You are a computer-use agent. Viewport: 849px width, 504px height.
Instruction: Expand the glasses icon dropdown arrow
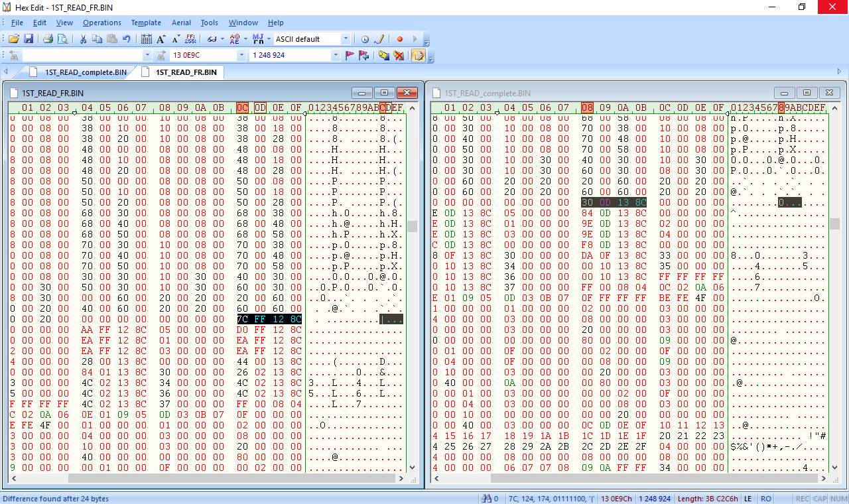(x=222, y=39)
